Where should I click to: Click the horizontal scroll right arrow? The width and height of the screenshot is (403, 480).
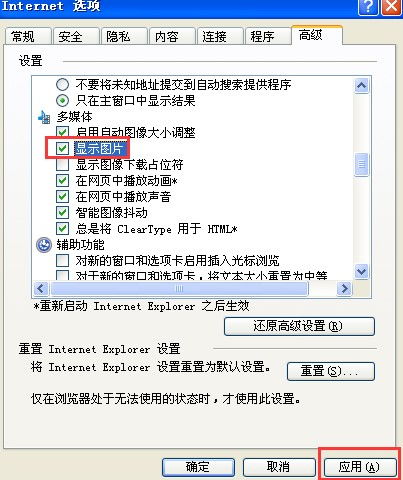pyautogui.click(x=344, y=288)
